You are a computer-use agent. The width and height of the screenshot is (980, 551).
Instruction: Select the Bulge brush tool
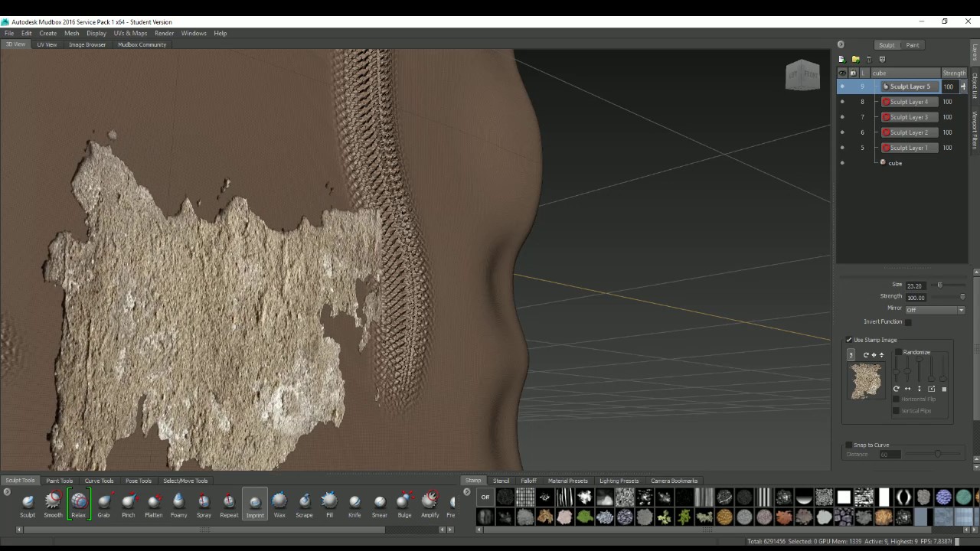pyautogui.click(x=404, y=504)
